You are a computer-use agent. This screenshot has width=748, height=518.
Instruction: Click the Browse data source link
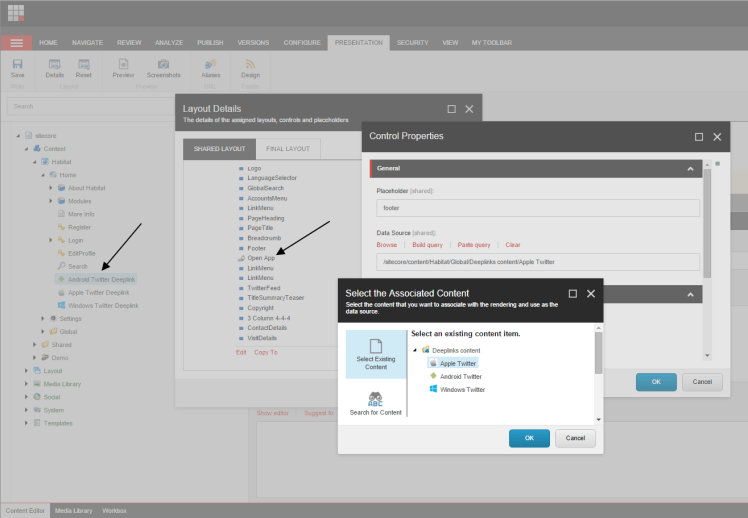pos(387,245)
